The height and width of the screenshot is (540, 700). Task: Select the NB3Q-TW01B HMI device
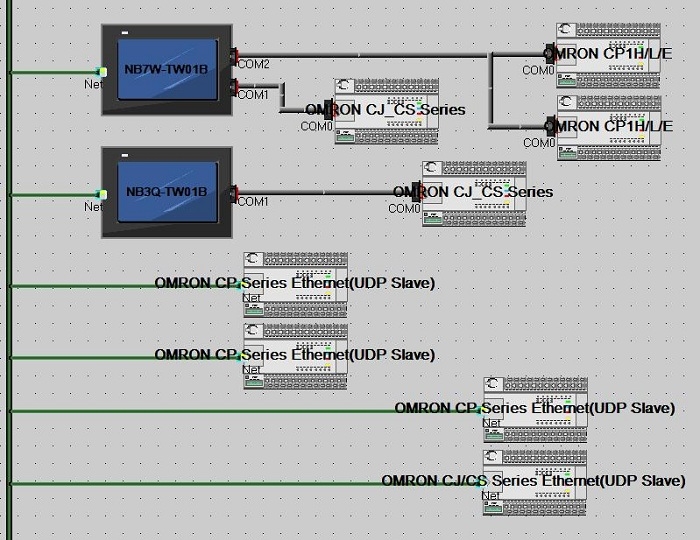(167, 192)
